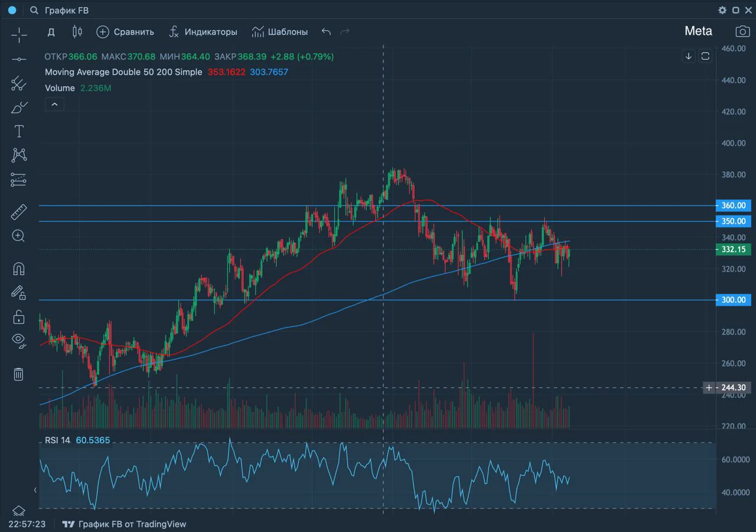Click the plus button next to 244.30
The height and width of the screenshot is (532, 756).
[709, 388]
